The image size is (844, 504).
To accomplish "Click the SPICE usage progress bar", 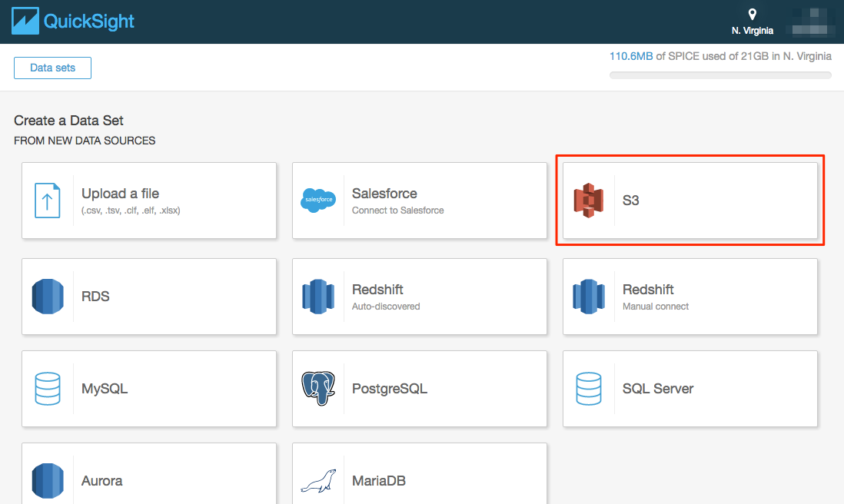I will coord(720,75).
